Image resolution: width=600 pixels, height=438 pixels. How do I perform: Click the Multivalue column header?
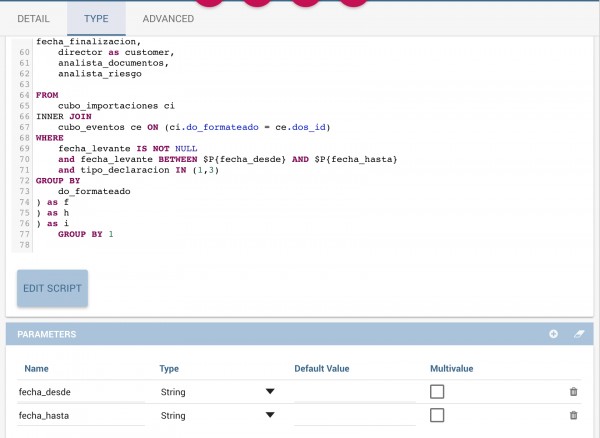pyautogui.click(x=452, y=368)
